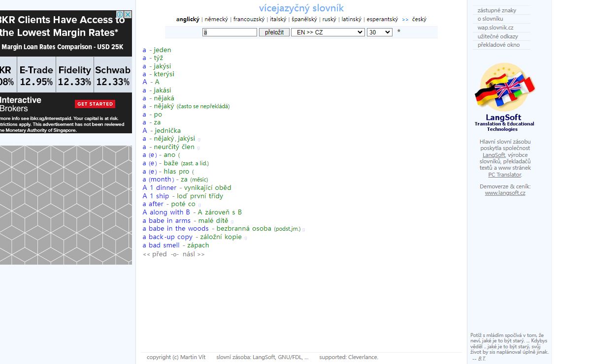Viewport: 591px width, 364px height.
Task: Click 'copyright (c) Martin Vít' in footer
Action: pyautogui.click(x=176, y=357)
